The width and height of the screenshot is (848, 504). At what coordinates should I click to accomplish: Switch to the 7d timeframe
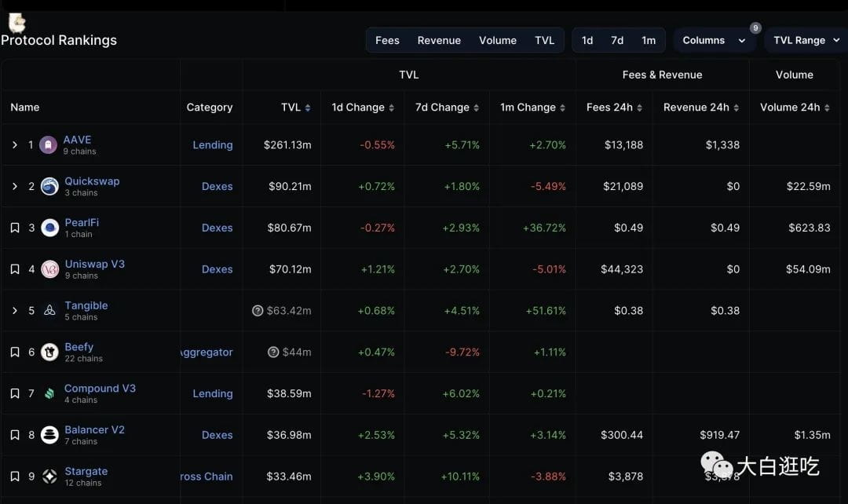pos(617,41)
